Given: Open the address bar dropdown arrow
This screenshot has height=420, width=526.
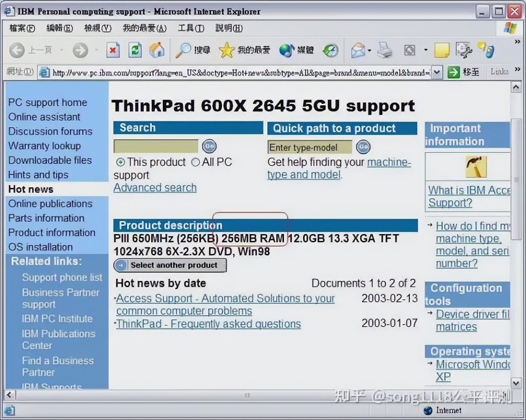Looking at the screenshot, I should coord(437,73).
